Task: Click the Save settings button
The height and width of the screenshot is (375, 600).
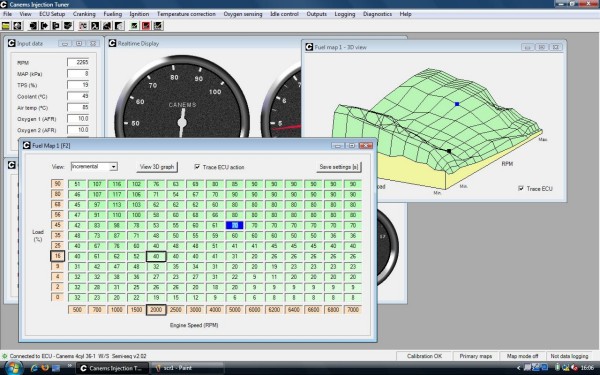Action: click(x=339, y=167)
